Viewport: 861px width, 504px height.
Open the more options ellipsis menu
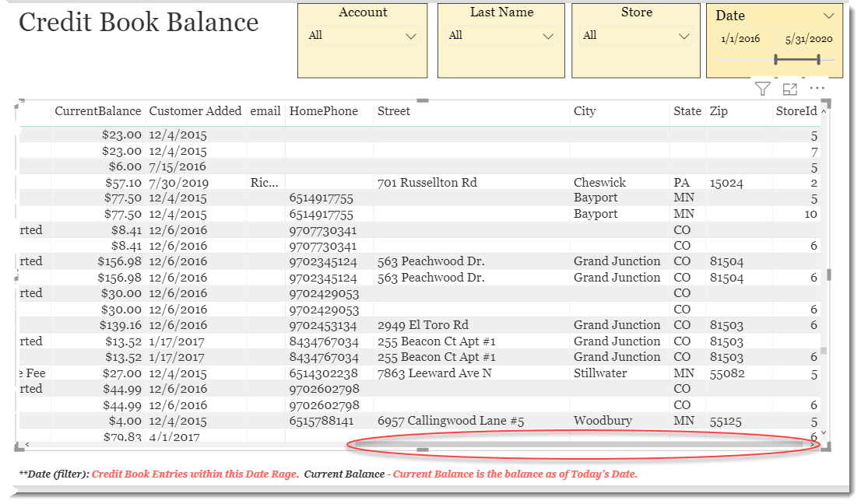(x=817, y=89)
